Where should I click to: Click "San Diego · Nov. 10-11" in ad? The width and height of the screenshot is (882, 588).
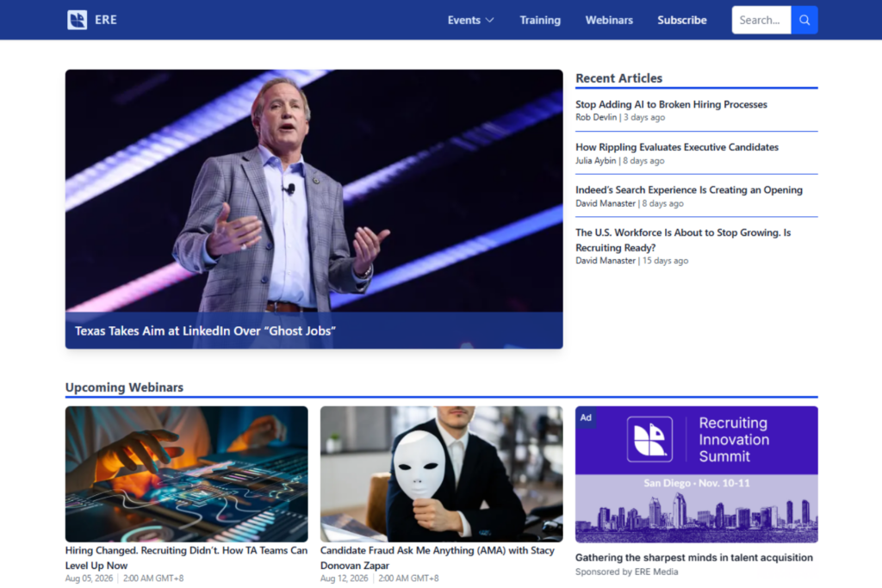click(x=696, y=483)
